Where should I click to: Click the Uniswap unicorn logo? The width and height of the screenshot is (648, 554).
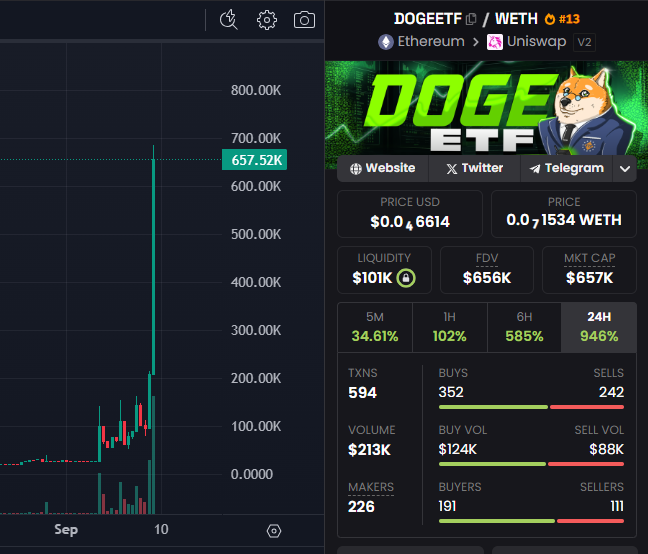(x=495, y=42)
